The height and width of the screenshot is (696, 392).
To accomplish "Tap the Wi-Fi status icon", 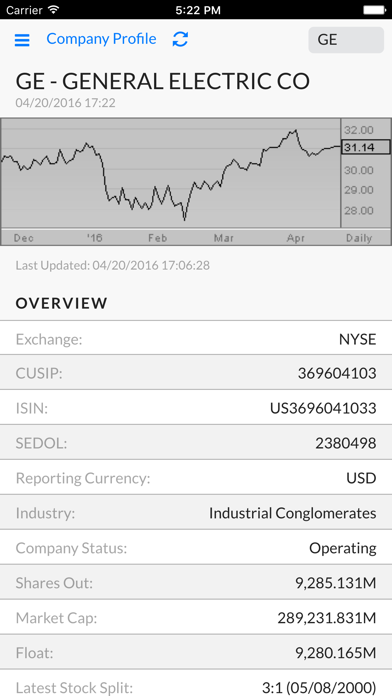I will click(54, 9).
